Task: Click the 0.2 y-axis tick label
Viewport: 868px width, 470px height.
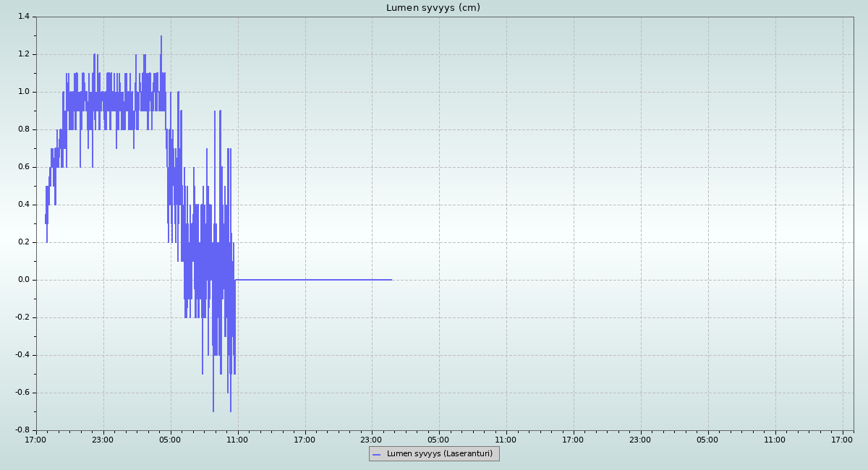Action: tap(23, 242)
